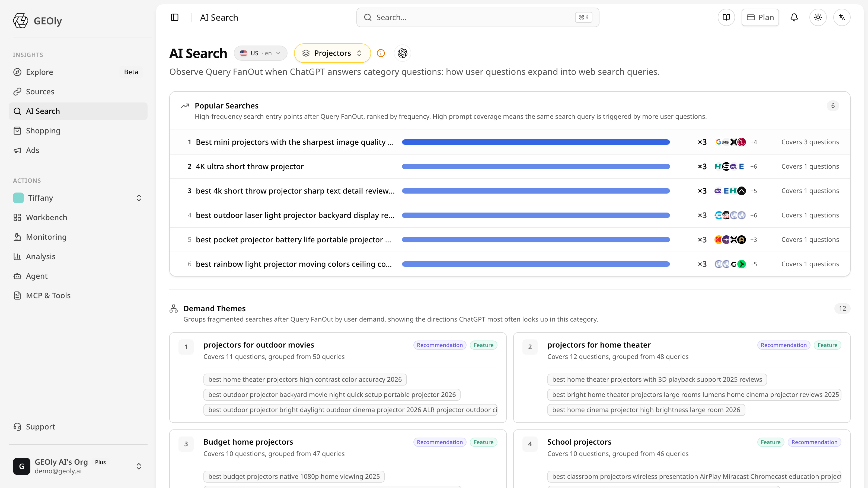Viewport: 868px width, 488px height.
Task: Click source logos in the mini projectors row
Action: pyautogui.click(x=730, y=142)
